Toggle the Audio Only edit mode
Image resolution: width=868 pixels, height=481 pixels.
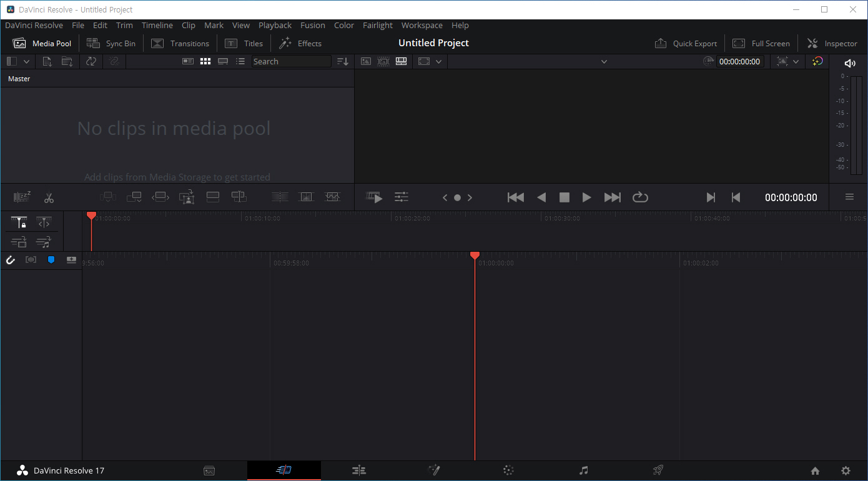(43, 242)
